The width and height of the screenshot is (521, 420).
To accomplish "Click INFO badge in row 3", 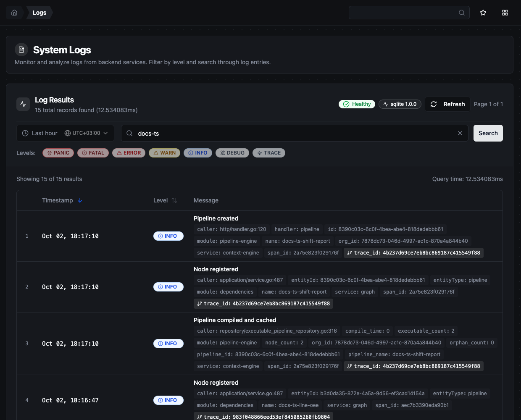I will (168, 344).
